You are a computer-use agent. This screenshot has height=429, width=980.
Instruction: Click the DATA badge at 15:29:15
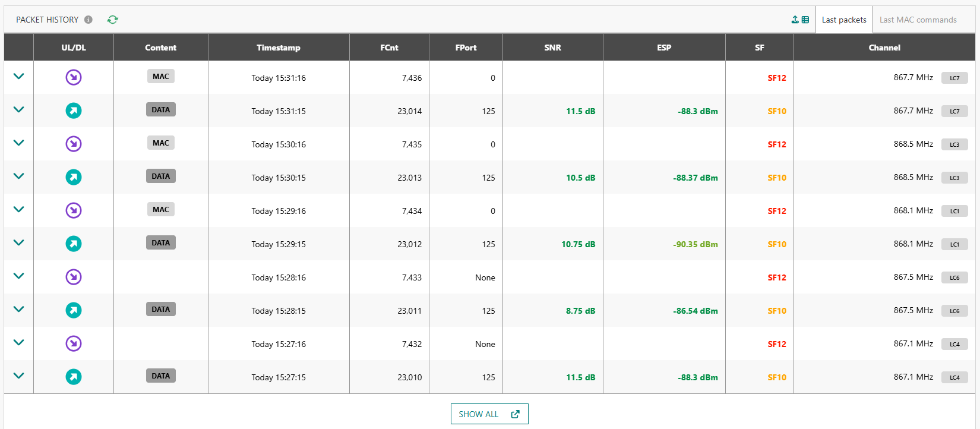click(x=160, y=242)
